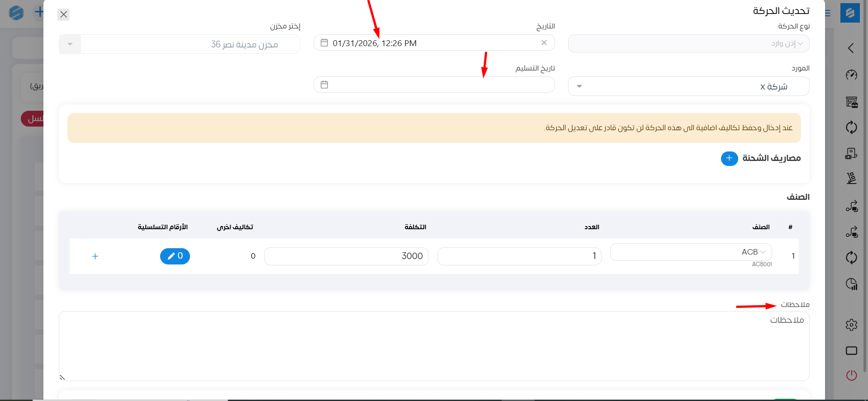
Task: Collapse the sidebar with the back chevron
Action: [851, 48]
